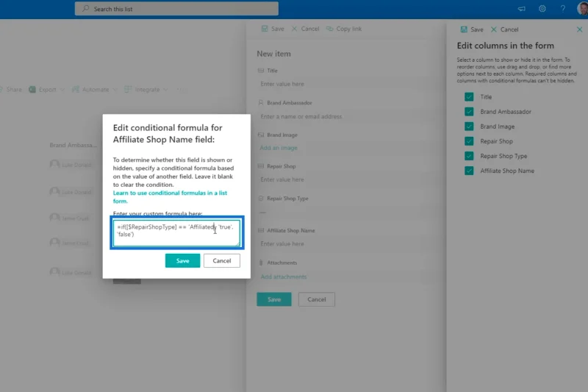
Task: Click the Brand Ambassador column header in list
Action: (x=73, y=145)
